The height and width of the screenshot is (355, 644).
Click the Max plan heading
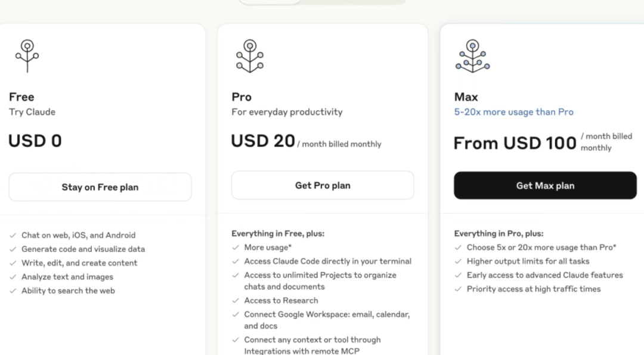(x=466, y=97)
